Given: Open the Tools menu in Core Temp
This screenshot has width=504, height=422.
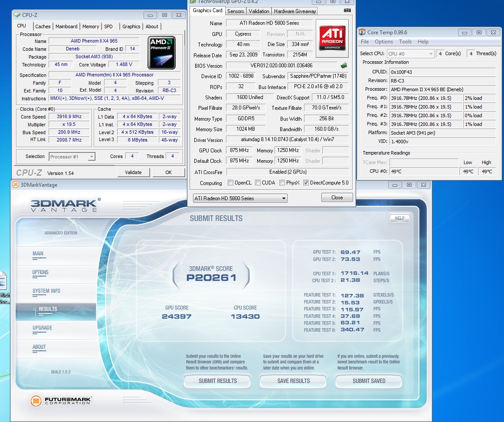Looking at the screenshot, I should pyautogui.click(x=405, y=42).
